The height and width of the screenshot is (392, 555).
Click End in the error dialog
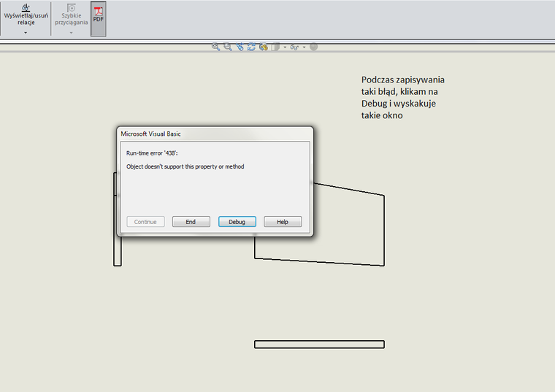(191, 222)
